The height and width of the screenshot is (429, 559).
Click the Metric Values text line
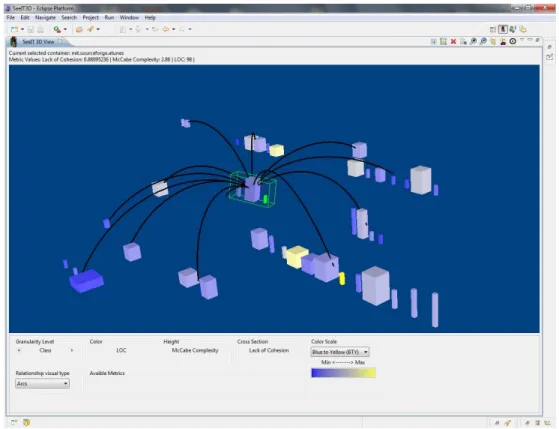point(102,60)
